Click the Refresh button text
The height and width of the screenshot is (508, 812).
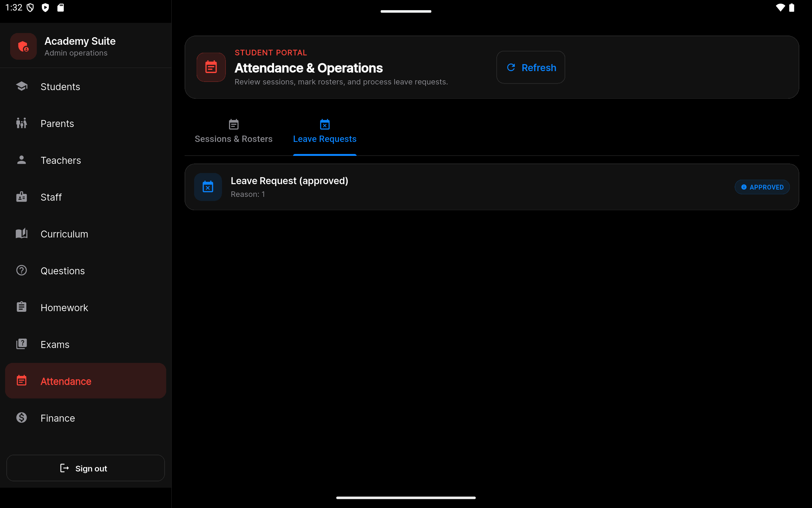click(539, 68)
